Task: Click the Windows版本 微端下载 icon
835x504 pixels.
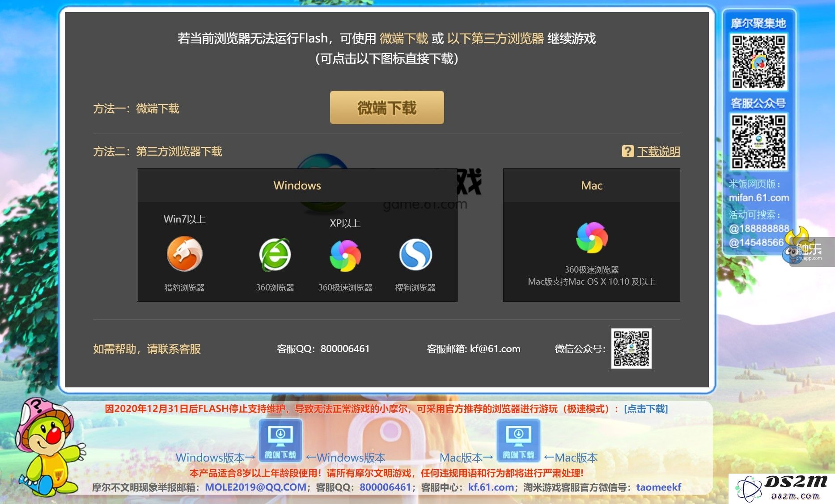Action: tap(280, 441)
